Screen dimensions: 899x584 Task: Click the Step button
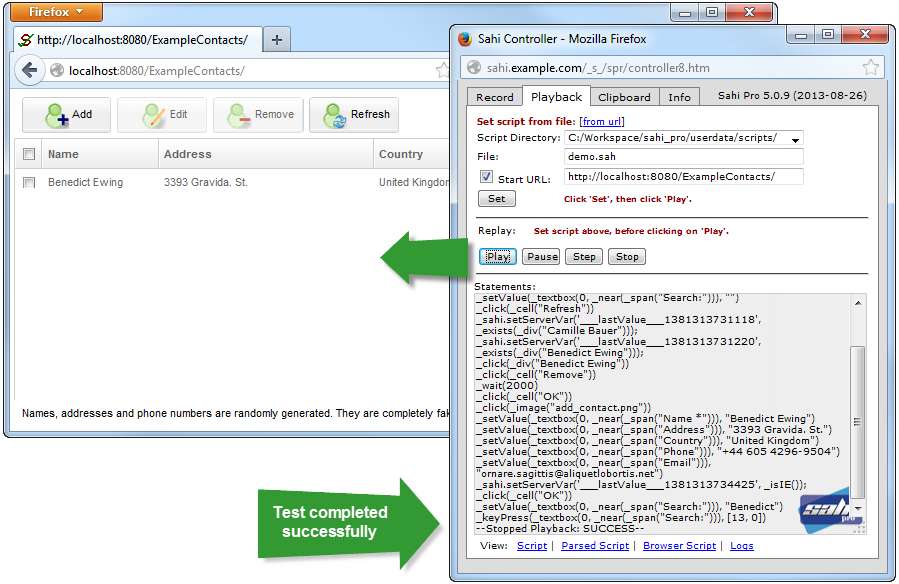click(584, 257)
